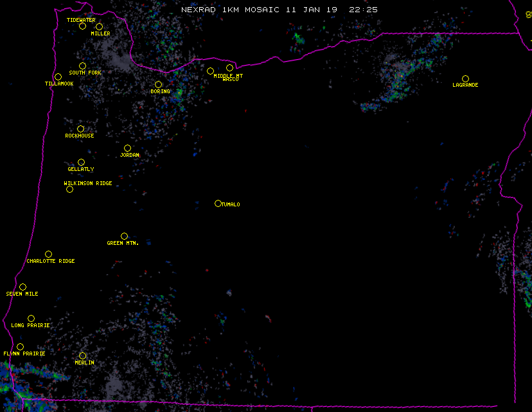The height and width of the screenshot is (412, 532).
Task: Click the Wilkinson Ridge station marker
Action: (69, 189)
